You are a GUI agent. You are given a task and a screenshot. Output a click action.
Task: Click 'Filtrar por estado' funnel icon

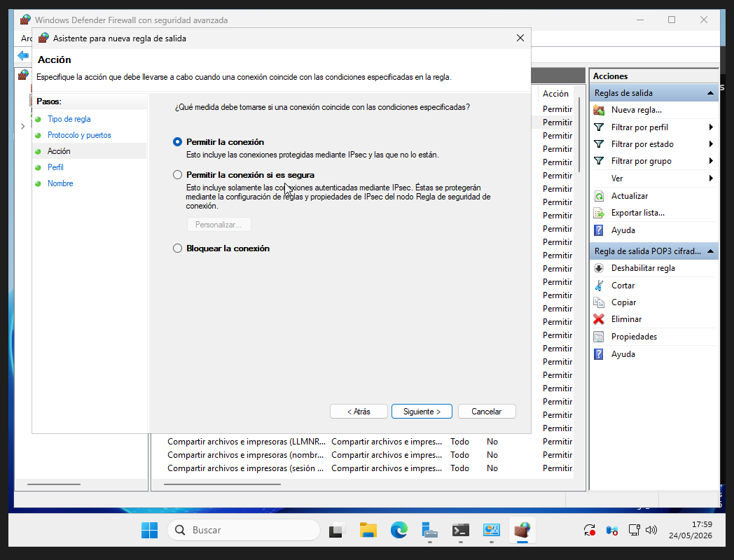(x=599, y=144)
